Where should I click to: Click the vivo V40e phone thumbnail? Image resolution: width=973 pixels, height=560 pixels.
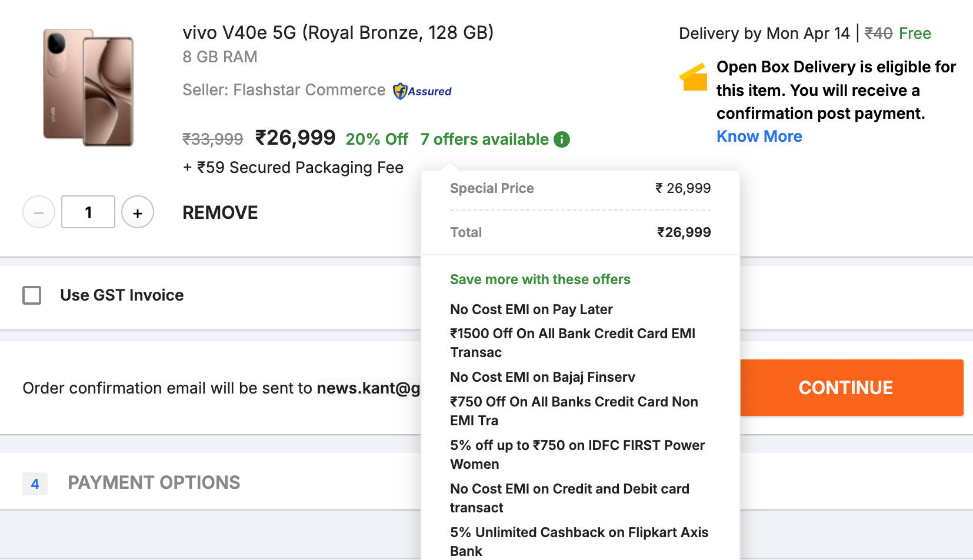pos(88,88)
